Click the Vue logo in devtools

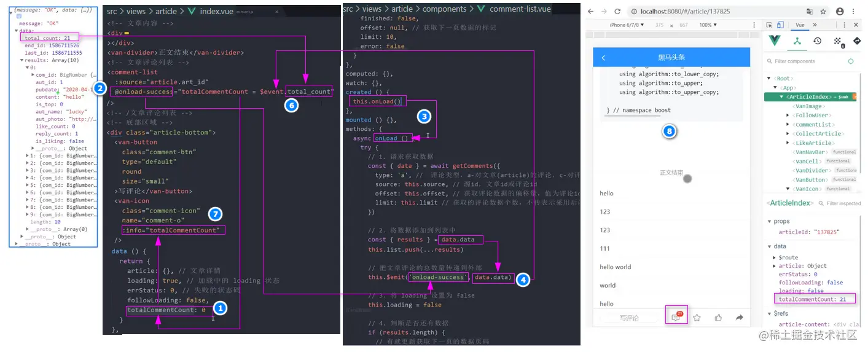775,41
